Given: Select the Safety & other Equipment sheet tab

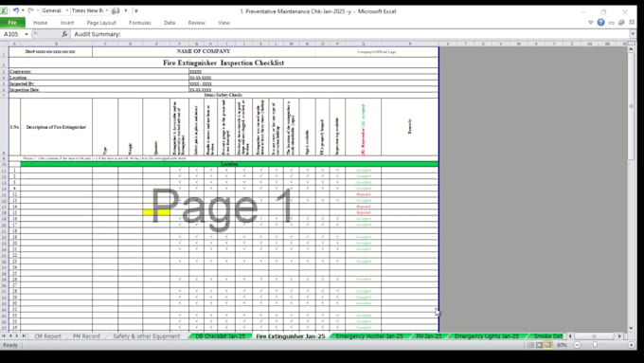Looking at the screenshot, I should click(147, 336).
